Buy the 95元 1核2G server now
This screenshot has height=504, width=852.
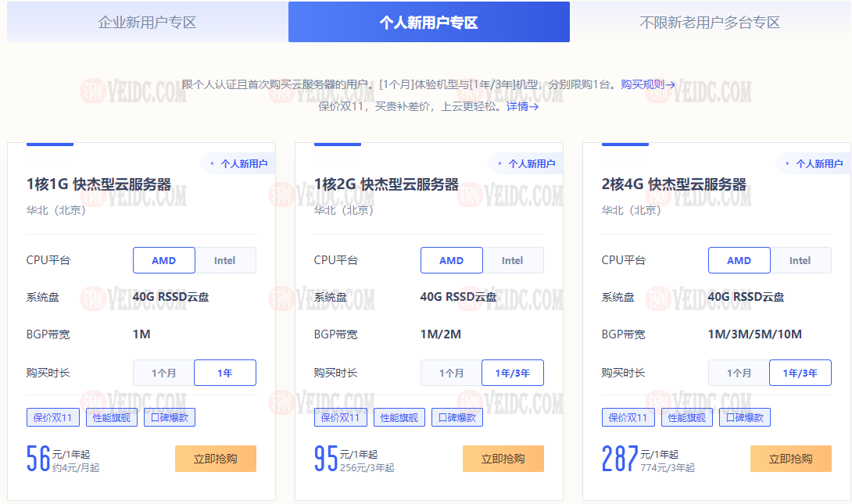coord(503,459)
